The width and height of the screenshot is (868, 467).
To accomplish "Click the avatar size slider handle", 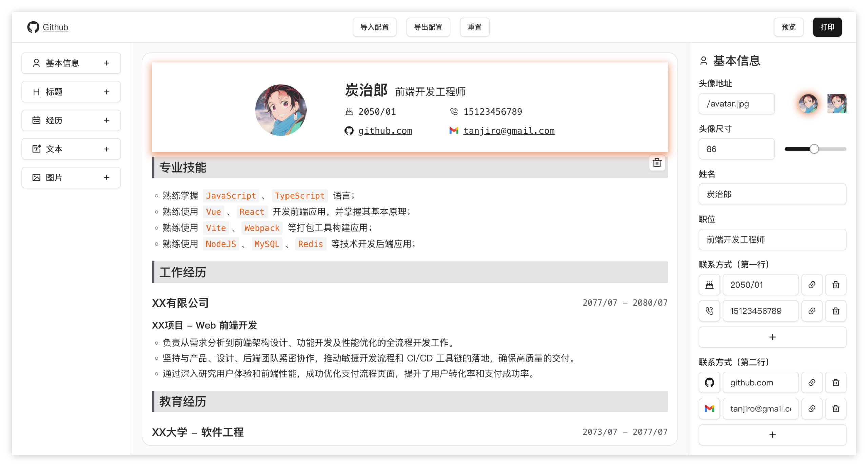I will pyautogui.click(x=814, y=149).
